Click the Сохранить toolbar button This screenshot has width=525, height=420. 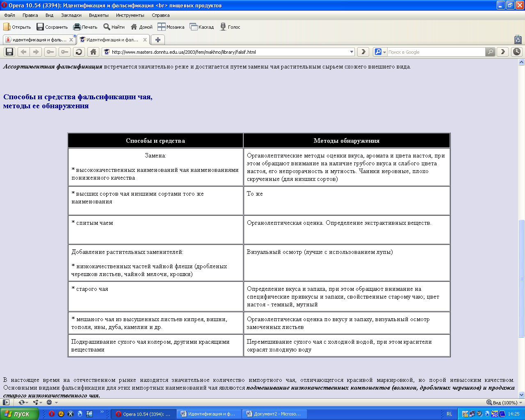[x=52, y=27]
